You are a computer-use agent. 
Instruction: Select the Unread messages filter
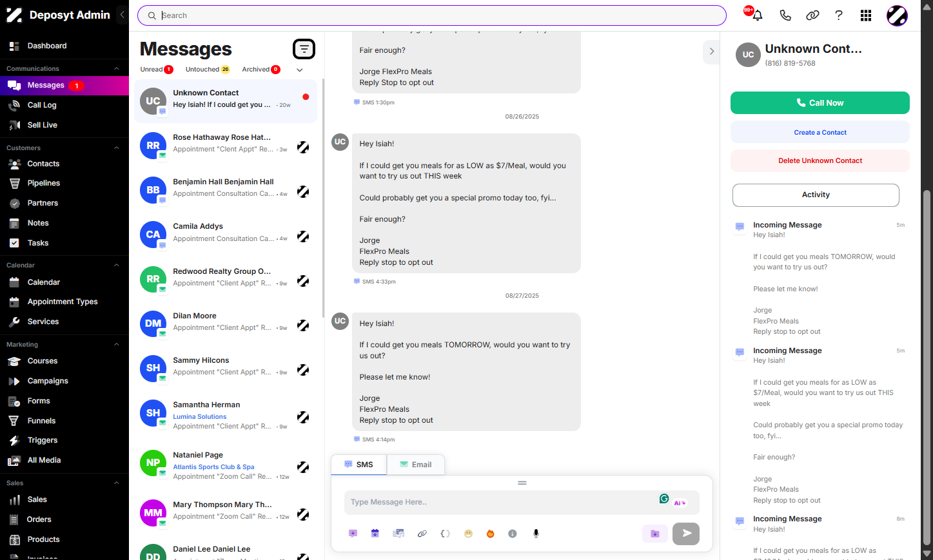click(156, 70)
